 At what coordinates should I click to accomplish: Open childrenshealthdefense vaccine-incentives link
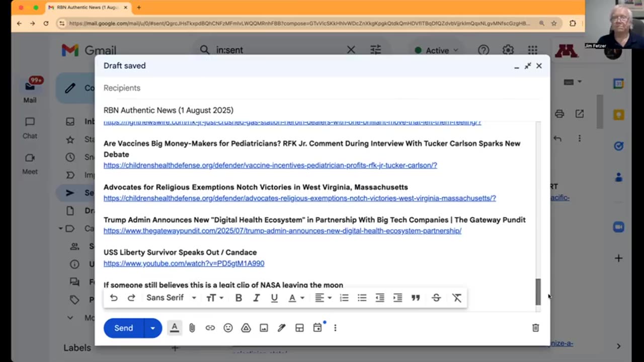click(270, 165)
